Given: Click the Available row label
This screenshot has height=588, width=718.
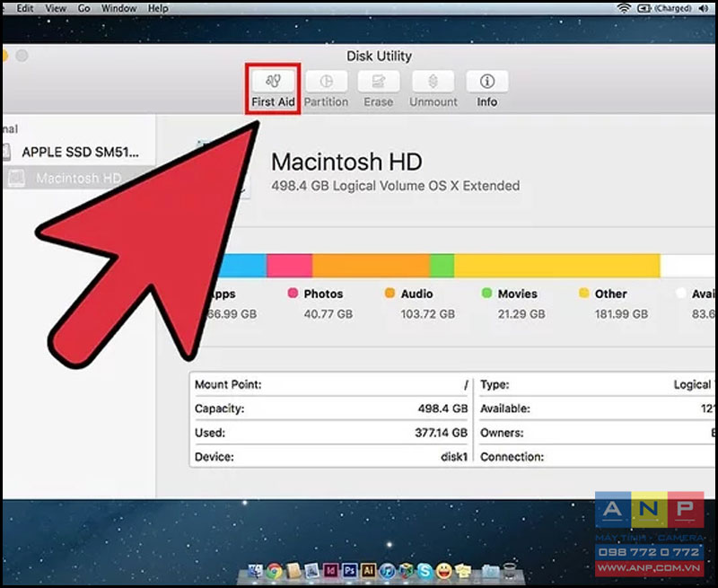Looking at the screenshot, I should 505,408.
